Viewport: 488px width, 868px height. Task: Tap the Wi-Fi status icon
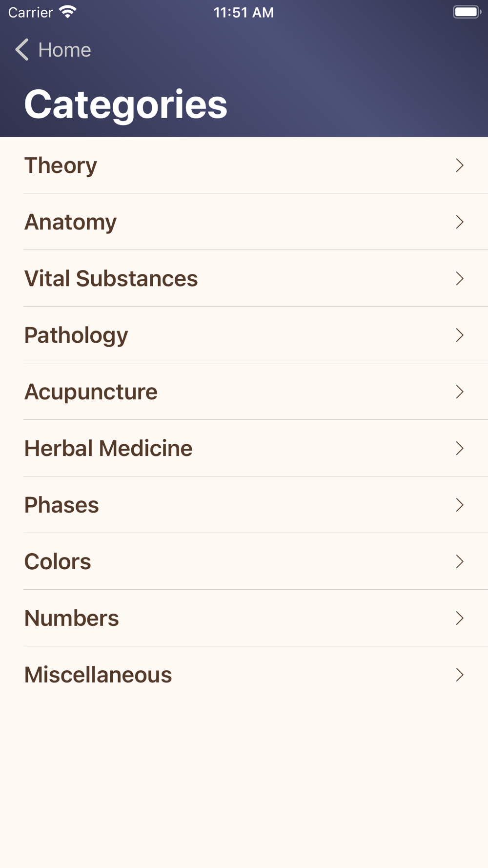[68, 12]
